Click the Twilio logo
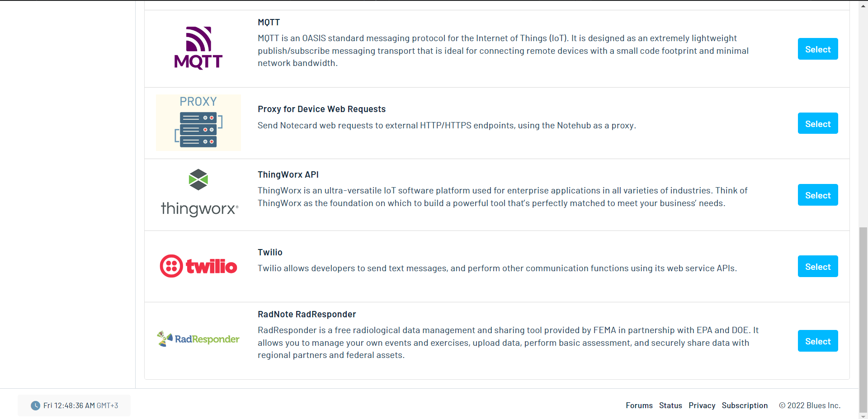Image resolution: width=868 pixels, height=419 pixels. coord(198,266)
